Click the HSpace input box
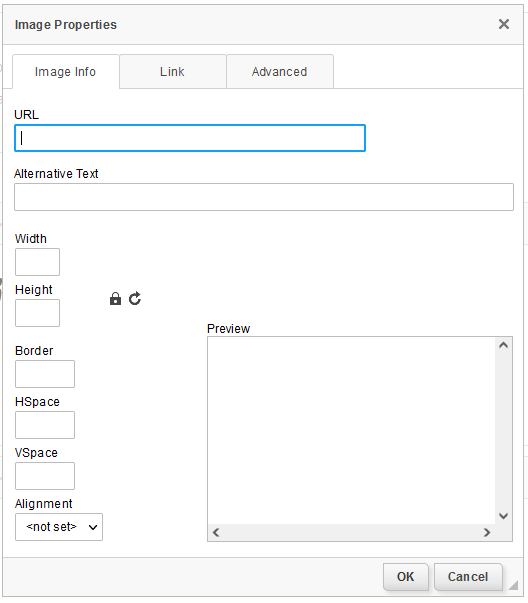The image size is (528, 603). tap(45, 425)
